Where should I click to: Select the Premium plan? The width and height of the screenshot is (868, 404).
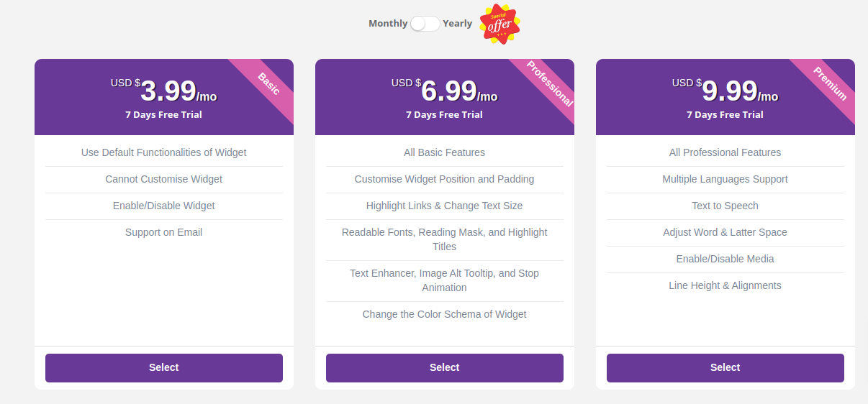(x=725, y=367)
